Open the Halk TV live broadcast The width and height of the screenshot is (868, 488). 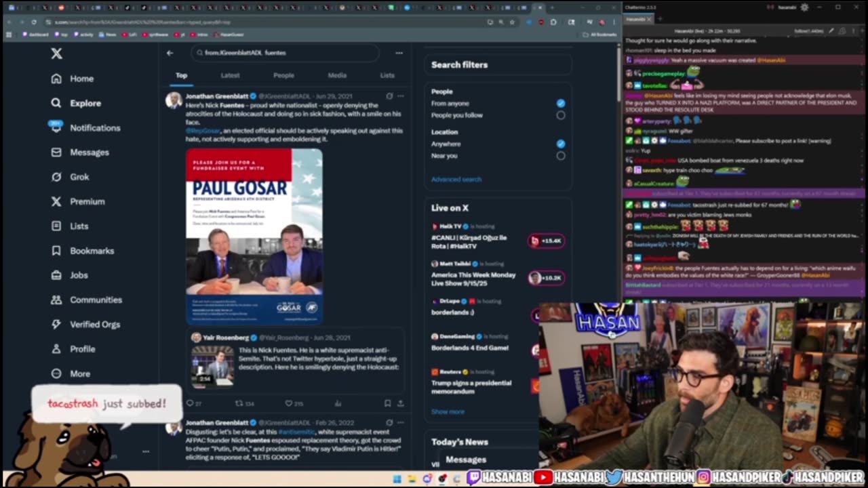(498, 237)
